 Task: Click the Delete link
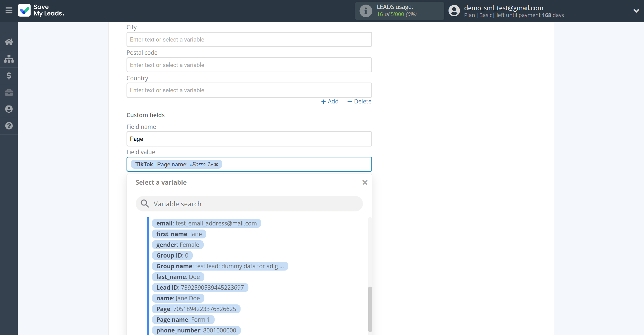pos(359,101)
